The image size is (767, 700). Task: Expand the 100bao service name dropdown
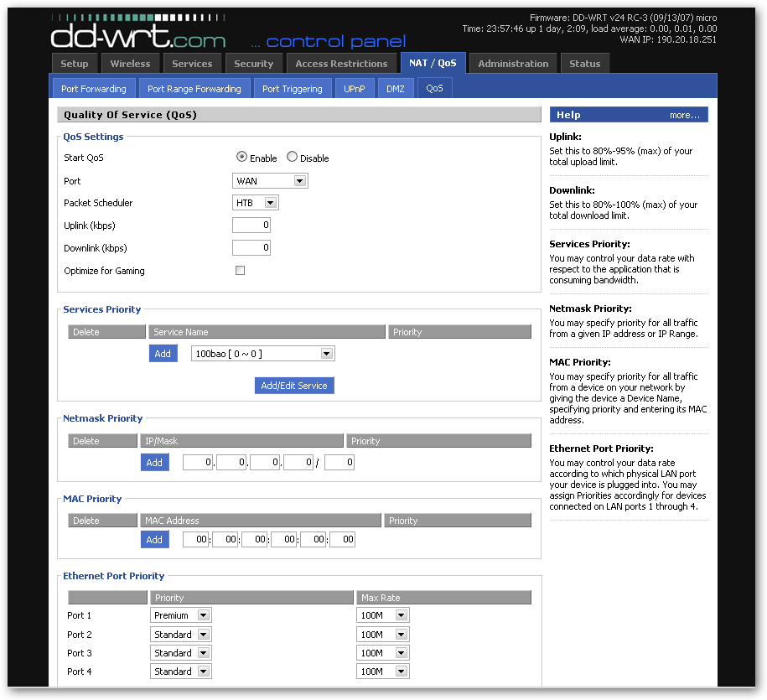262,354
